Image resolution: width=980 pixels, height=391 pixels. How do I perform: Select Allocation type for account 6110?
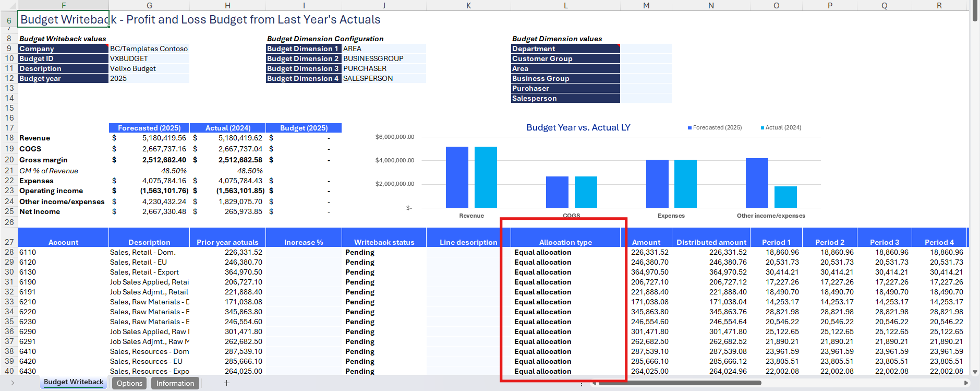tap(565, 252)
